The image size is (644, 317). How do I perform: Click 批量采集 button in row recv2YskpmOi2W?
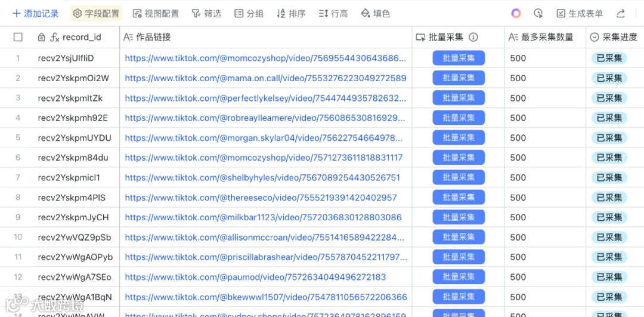pos(459,78)
